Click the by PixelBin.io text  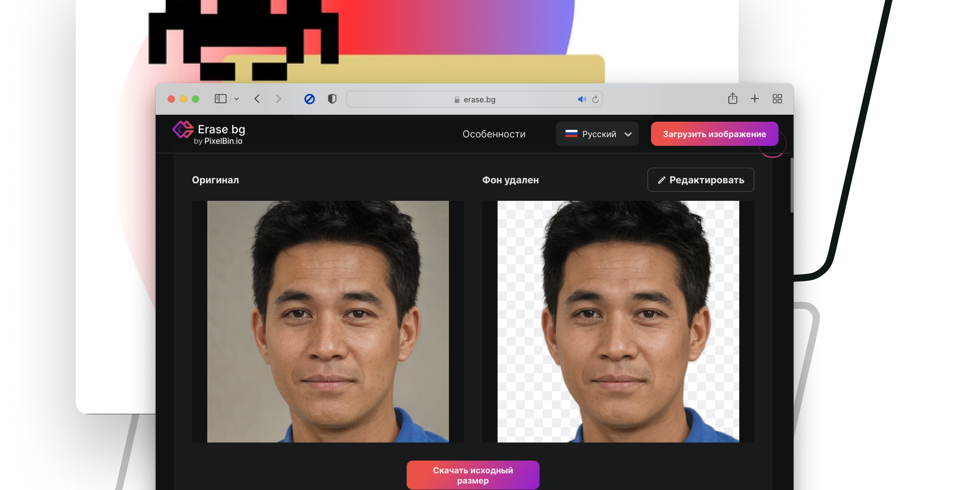click(218, 141)
